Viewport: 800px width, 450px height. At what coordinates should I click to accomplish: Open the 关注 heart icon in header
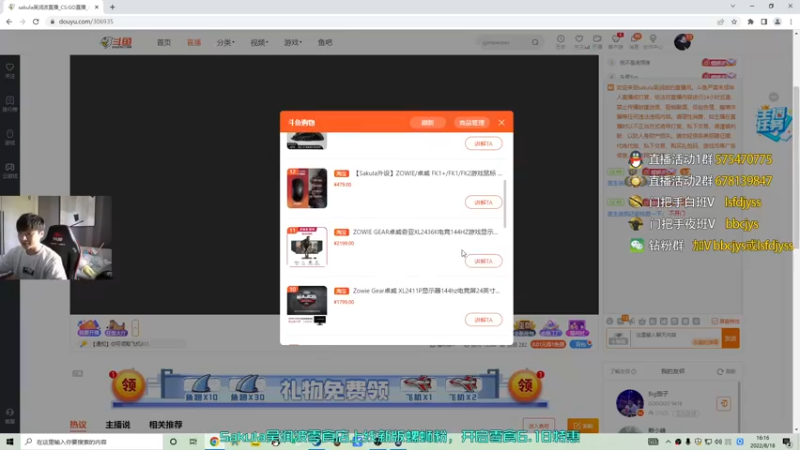pyautogui.click(x=579, y=42)
